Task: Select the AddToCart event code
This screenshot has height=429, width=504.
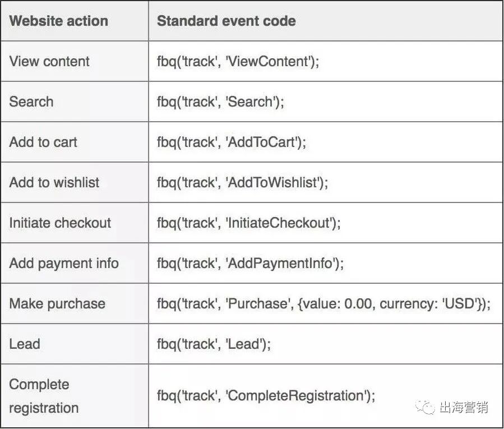Action: click(x=232, y=142)
